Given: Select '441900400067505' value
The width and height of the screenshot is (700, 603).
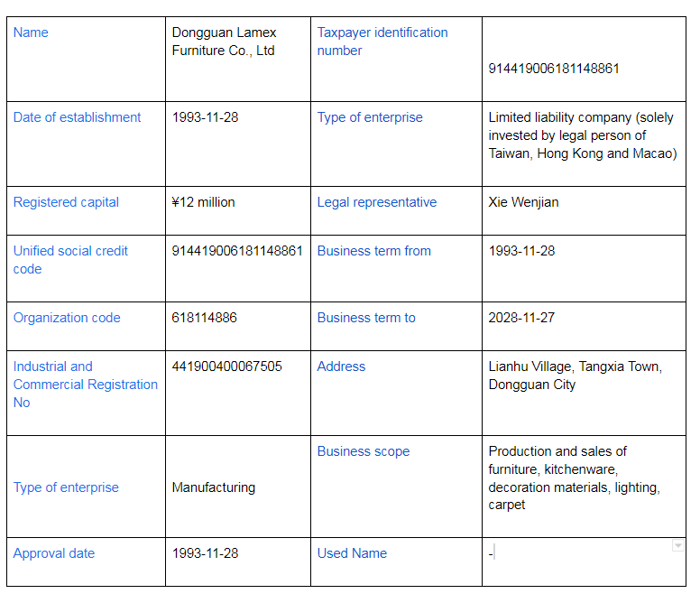Looking at the screenshot, I should tap(226, 366).
